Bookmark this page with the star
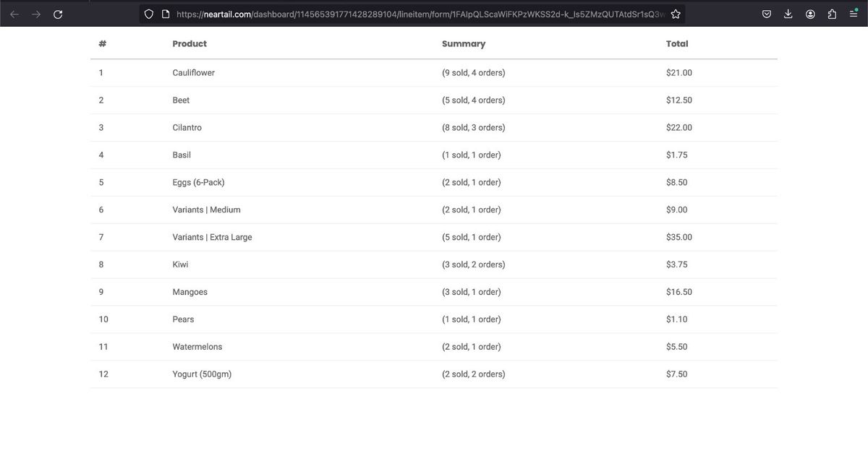Image resolution: width=868 pixels, height=456 pixels. point(676,14)
